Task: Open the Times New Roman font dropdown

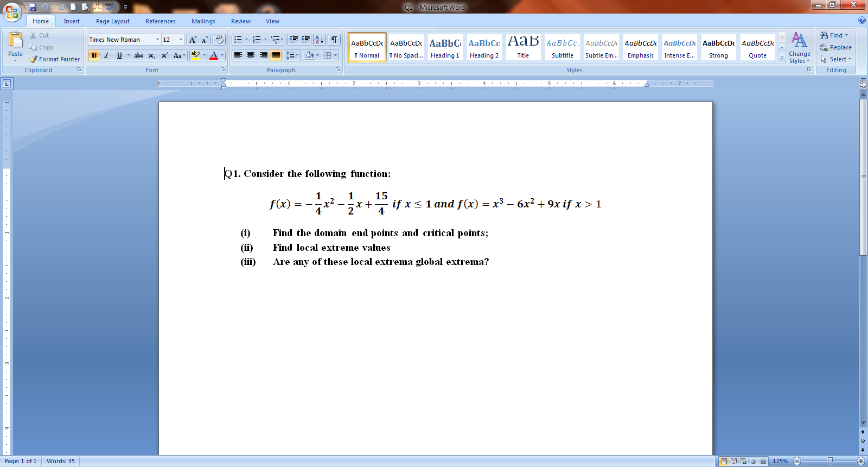Action: [x=157, y=40]
